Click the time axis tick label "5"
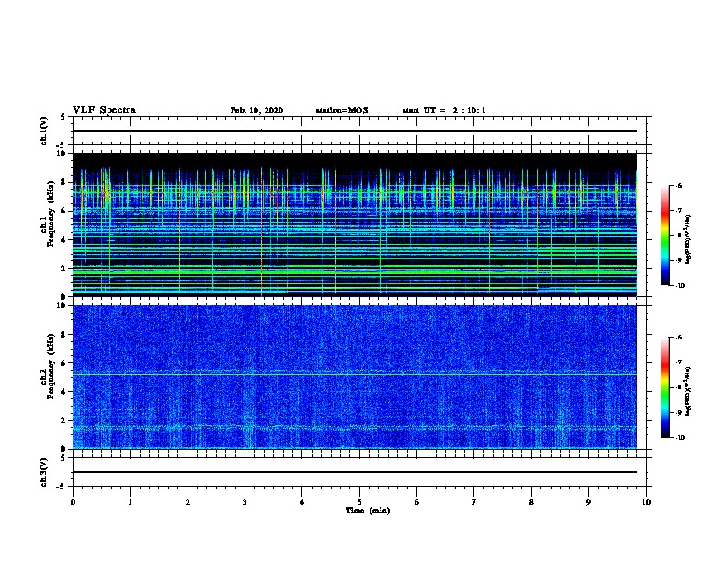The height and width of the screenshot is (563, 728). pos(359,502)
